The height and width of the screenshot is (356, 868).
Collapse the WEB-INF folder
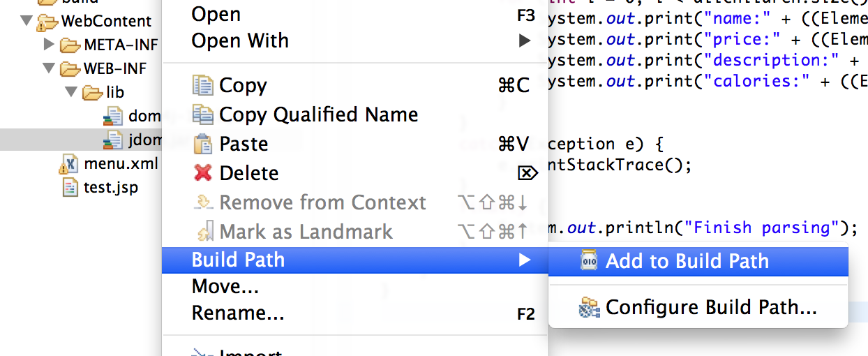48,68
